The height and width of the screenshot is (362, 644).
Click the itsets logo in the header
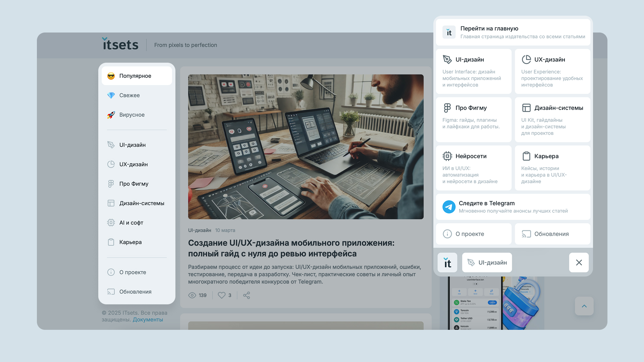(120, 44)
